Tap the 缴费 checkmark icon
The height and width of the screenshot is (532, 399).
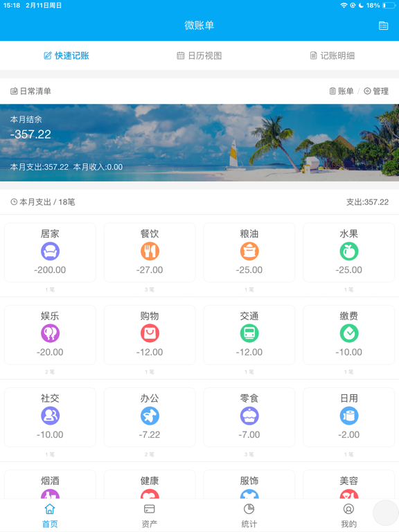(349, 333)
